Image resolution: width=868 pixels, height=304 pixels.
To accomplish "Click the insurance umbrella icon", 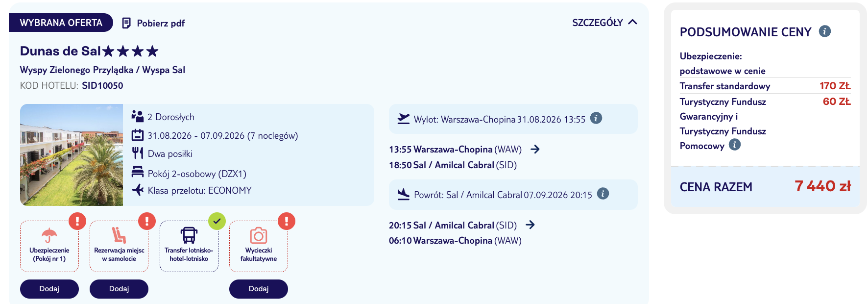I will (x=49, y=235).
